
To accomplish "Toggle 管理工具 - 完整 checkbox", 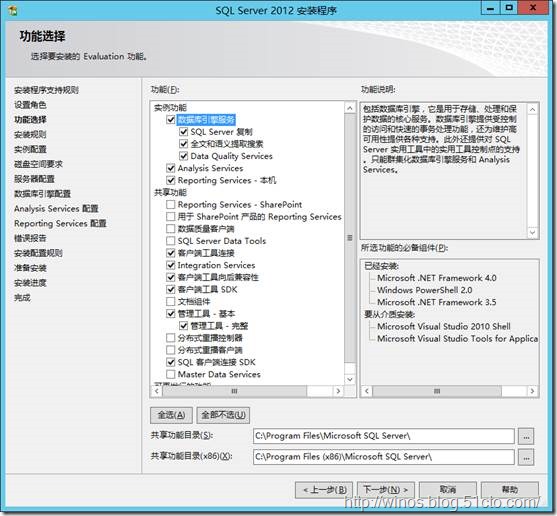I will click(183, 326).
